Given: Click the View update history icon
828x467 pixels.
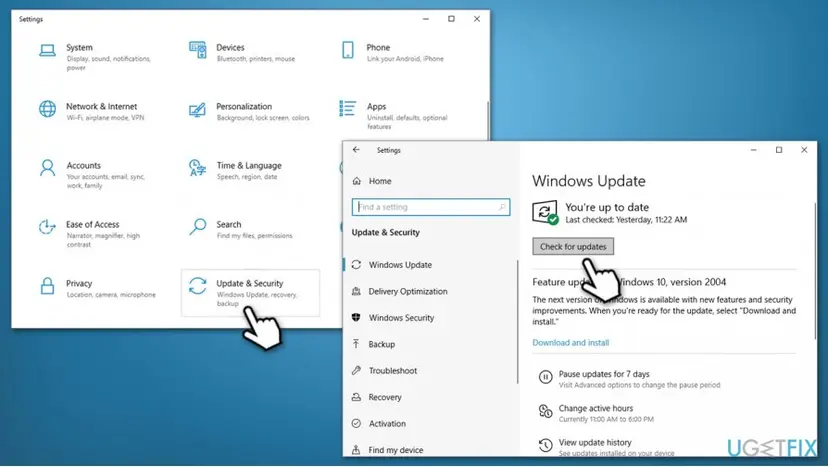Looking at the screenshot, I should click(x=545, y=445).
